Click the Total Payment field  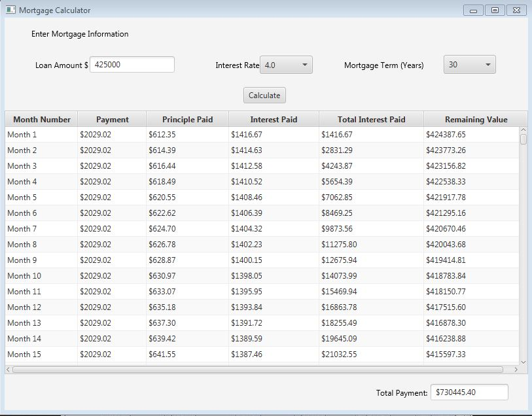[x=470, y=392]
